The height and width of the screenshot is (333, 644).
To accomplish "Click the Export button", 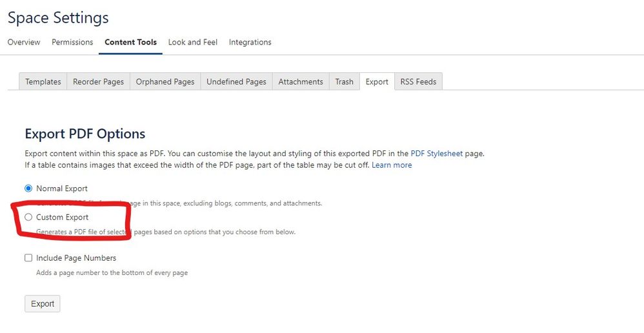I will (43, 304).
